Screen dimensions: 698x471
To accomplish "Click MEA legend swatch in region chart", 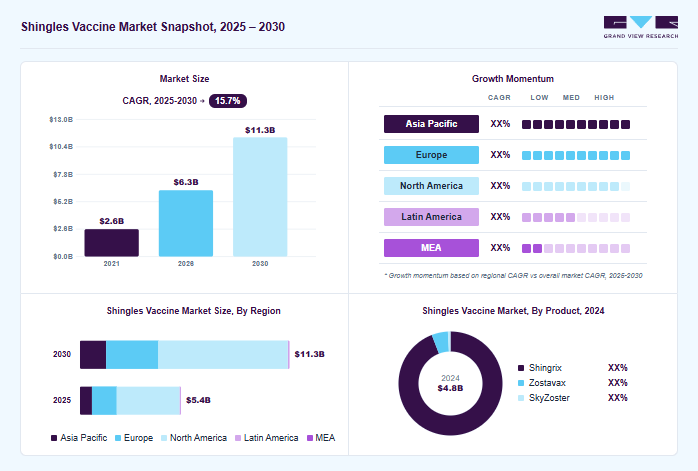I will click(310, 438).
